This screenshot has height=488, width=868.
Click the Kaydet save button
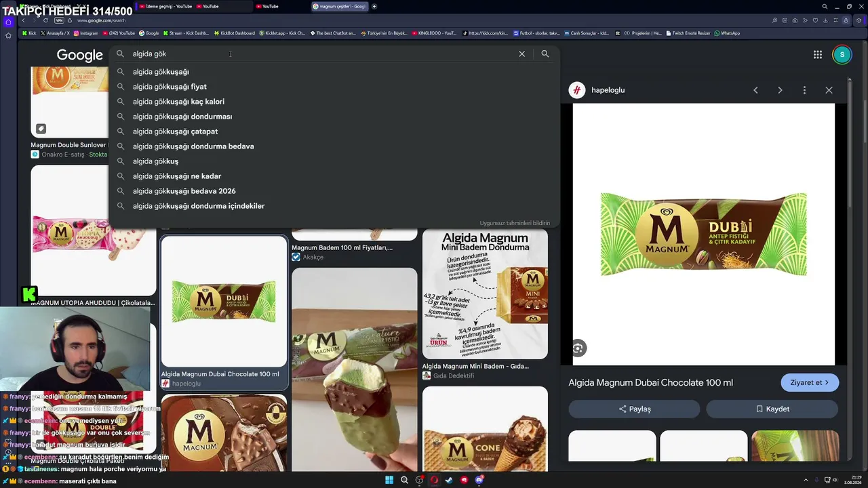pyautogui.click(x=772, y=409)
